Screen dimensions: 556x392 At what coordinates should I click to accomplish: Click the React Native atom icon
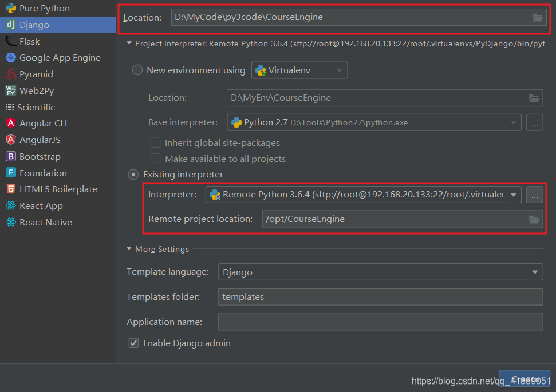(11, 222)
